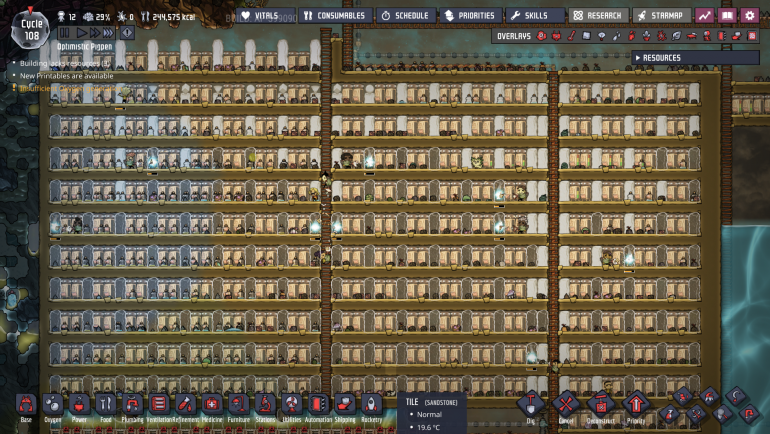Open the Priorities tab

point(470,16)
